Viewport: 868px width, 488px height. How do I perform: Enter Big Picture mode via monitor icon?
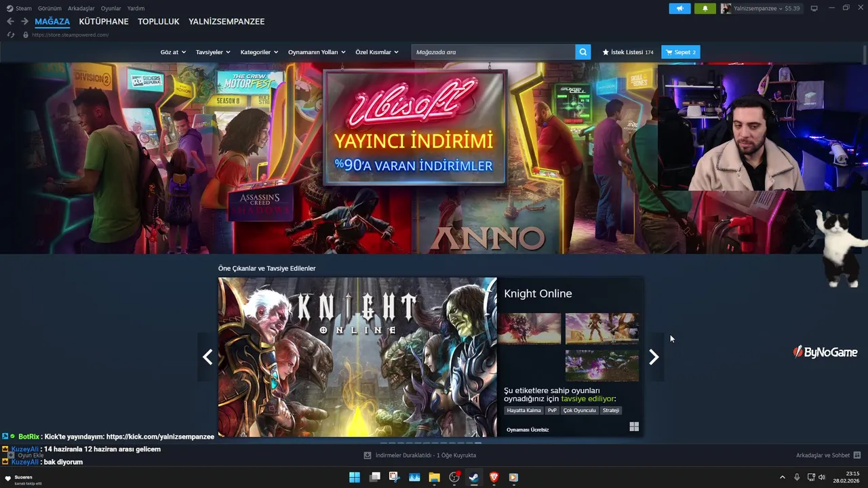[x=814, y=8]
